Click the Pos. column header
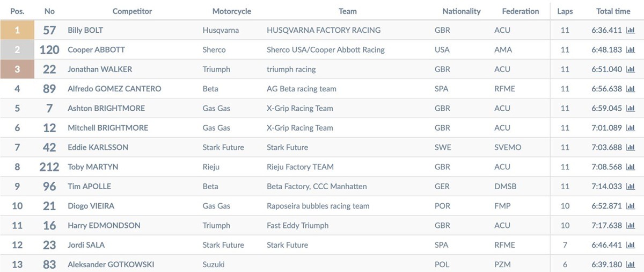 (x=17, y=11)
